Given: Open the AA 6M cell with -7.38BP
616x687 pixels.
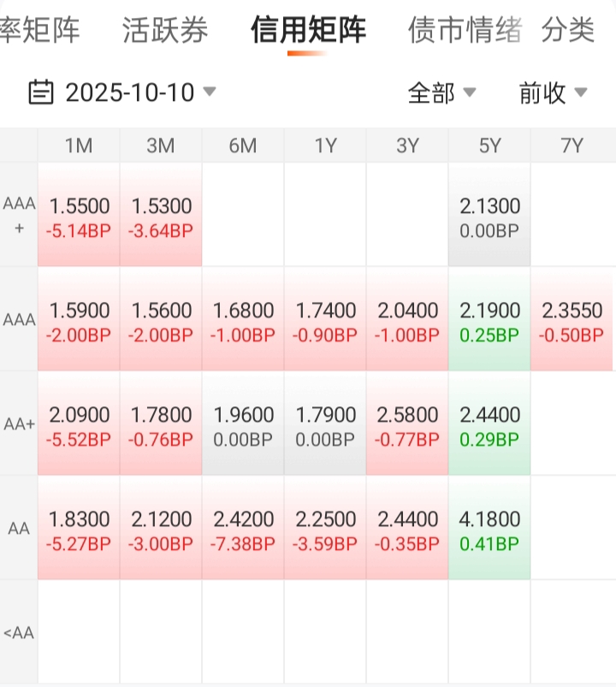Looking at the screenshot, I should point(243,529).
